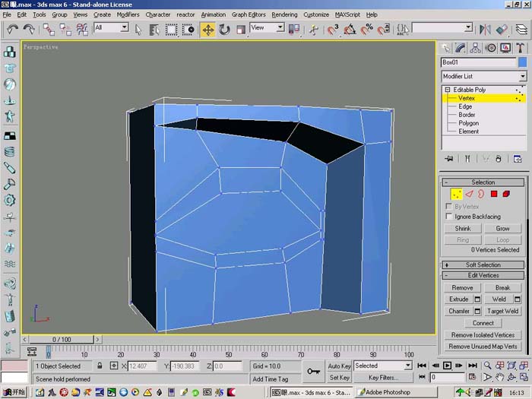Open the Chamfer settings box icon
532x399 pixels.
pyautogui.click(x=477, y=311)
